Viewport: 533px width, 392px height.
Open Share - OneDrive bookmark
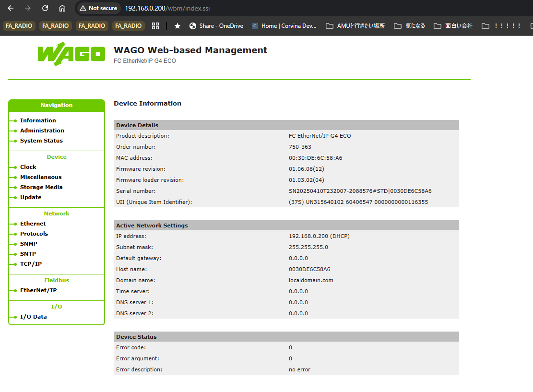216,26
